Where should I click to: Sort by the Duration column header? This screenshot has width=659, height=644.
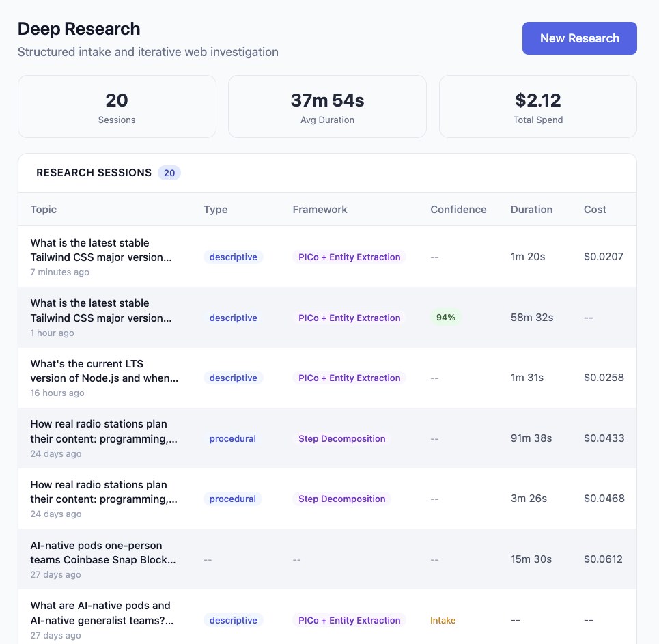click(532, 210)
